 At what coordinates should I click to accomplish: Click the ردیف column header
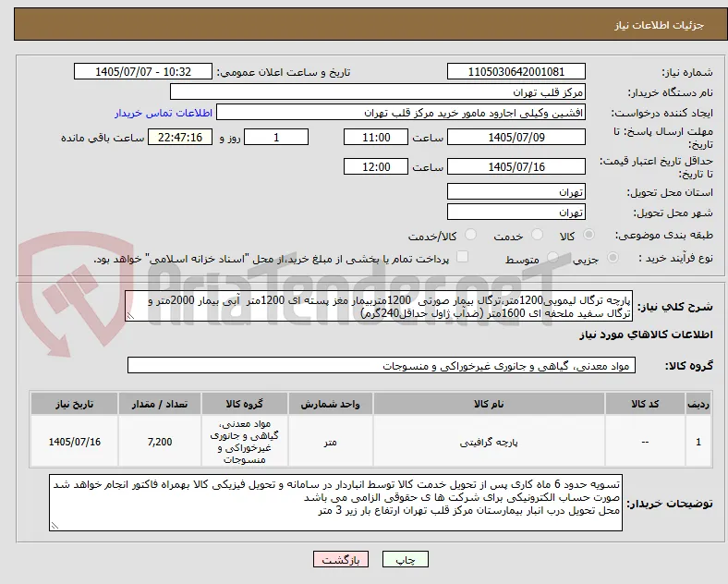pos(698,404)
